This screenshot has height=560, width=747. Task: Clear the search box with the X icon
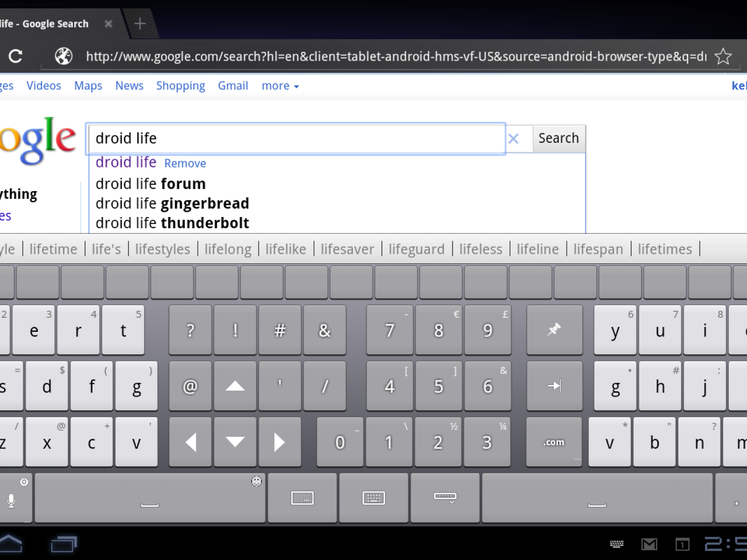tap(513, 139)
